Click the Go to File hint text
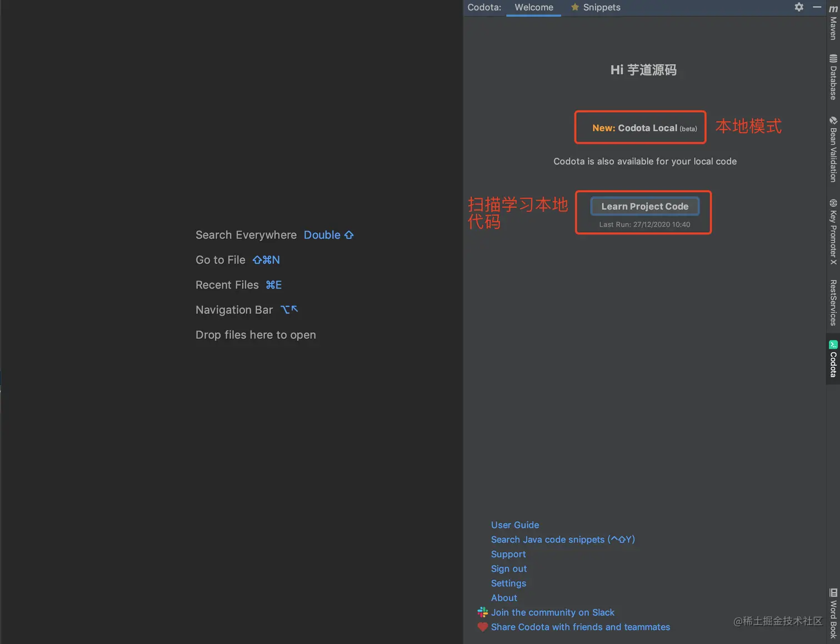The image size is (840, 644). pos(221,260)
